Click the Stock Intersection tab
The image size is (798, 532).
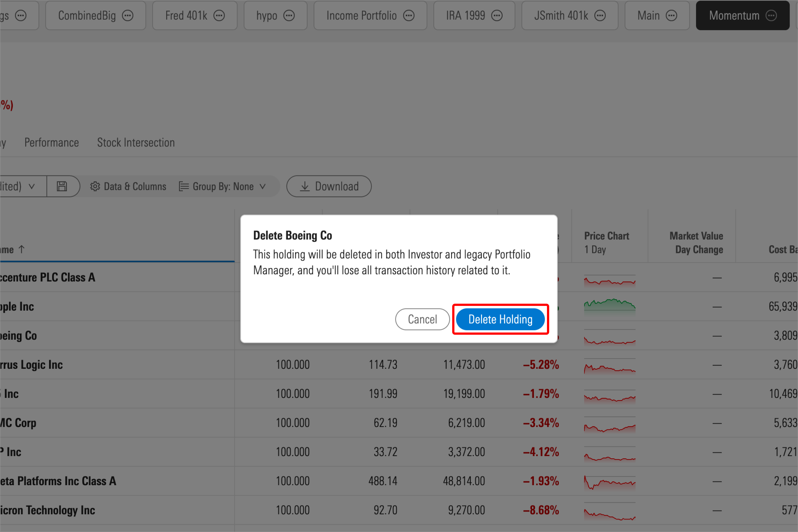point(136,142)
